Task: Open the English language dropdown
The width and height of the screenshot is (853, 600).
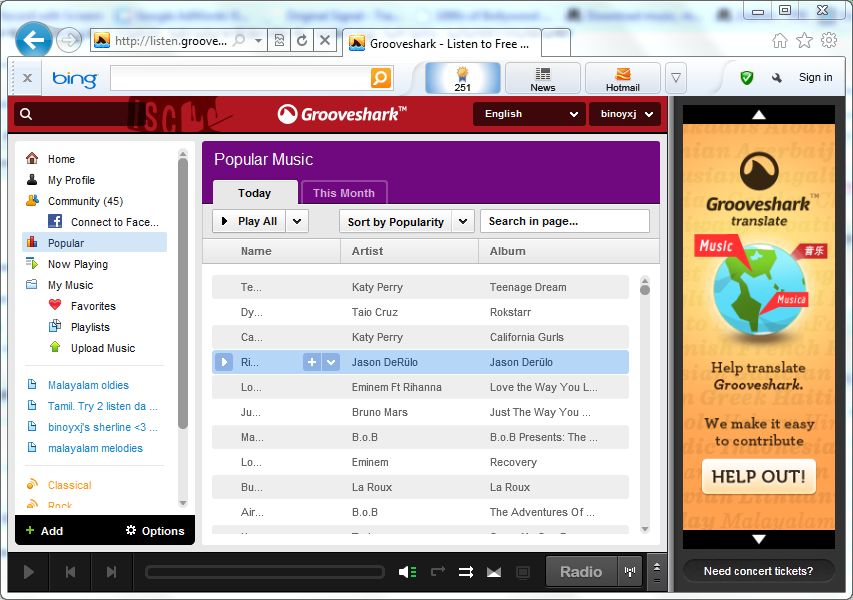Action: [x=529, y=114]
